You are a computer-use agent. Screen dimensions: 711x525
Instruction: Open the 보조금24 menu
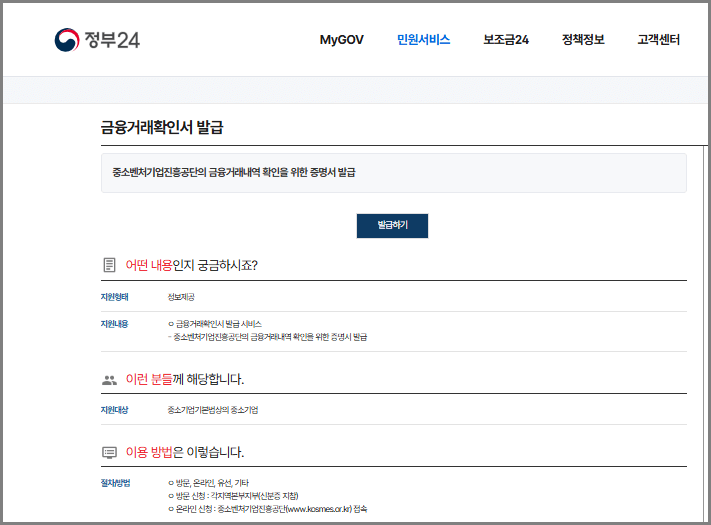pyautogui.click(x=506, y=39)
